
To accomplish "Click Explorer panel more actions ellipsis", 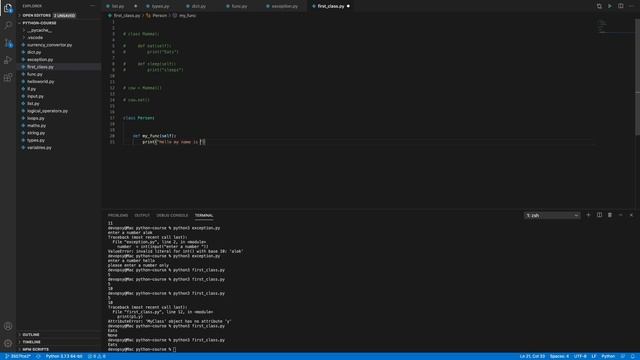I will (x=92, y=6).
